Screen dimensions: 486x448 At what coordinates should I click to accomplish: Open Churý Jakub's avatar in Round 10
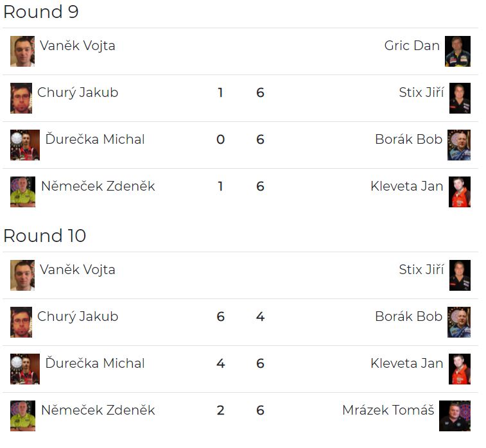(x=21, y=322)
